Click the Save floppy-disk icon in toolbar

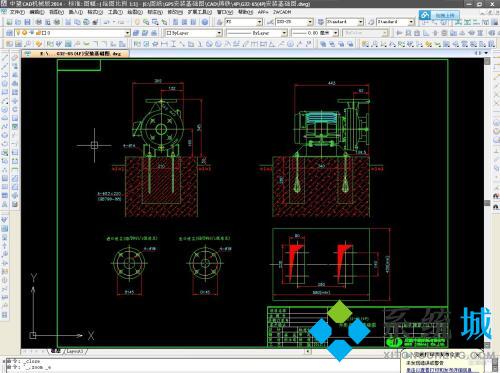[x=27, y=22]
